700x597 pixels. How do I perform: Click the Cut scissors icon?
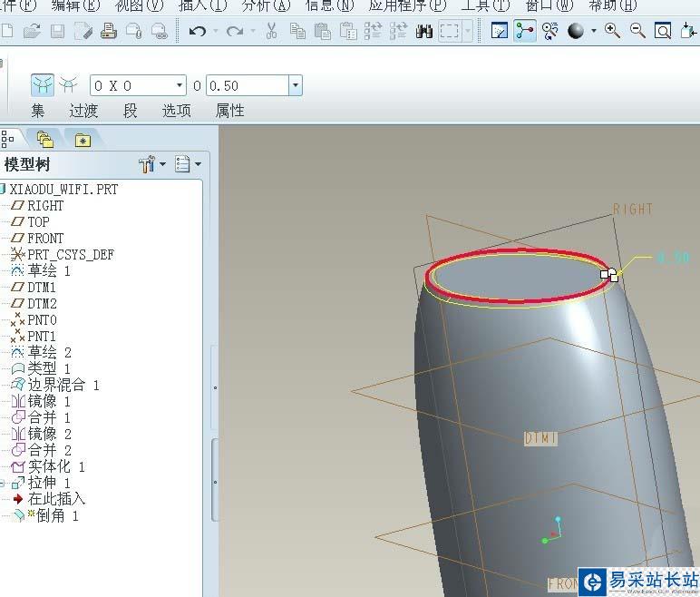point(271,32)
